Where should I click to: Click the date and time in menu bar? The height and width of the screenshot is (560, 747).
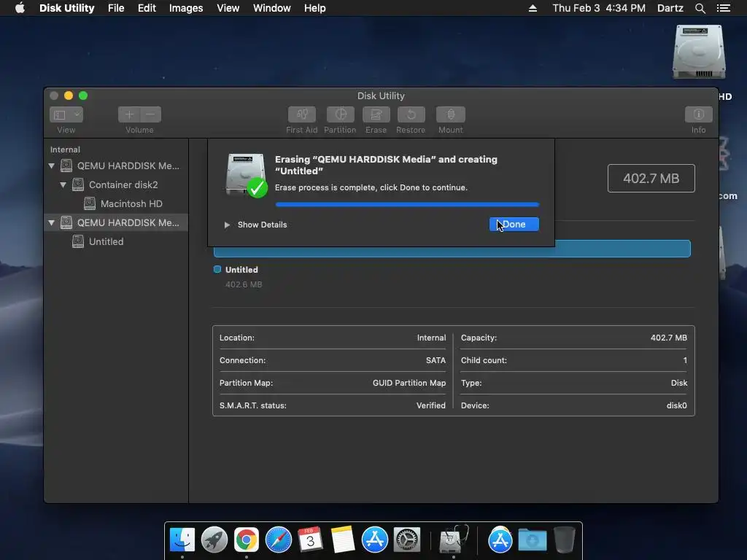click(599, 8)
